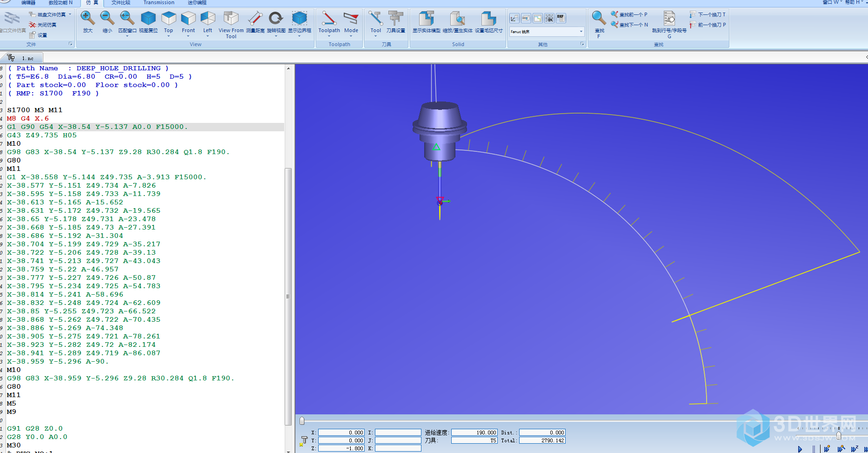The height and width of the screenshot is (453, 868).
Task: Expand 磁盘文件仿真 dropdown arrow
Action: (70, 14)
